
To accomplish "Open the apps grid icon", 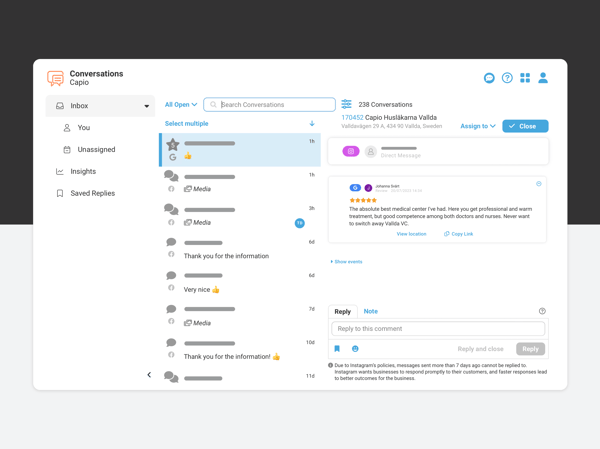I will coord(525,78).
